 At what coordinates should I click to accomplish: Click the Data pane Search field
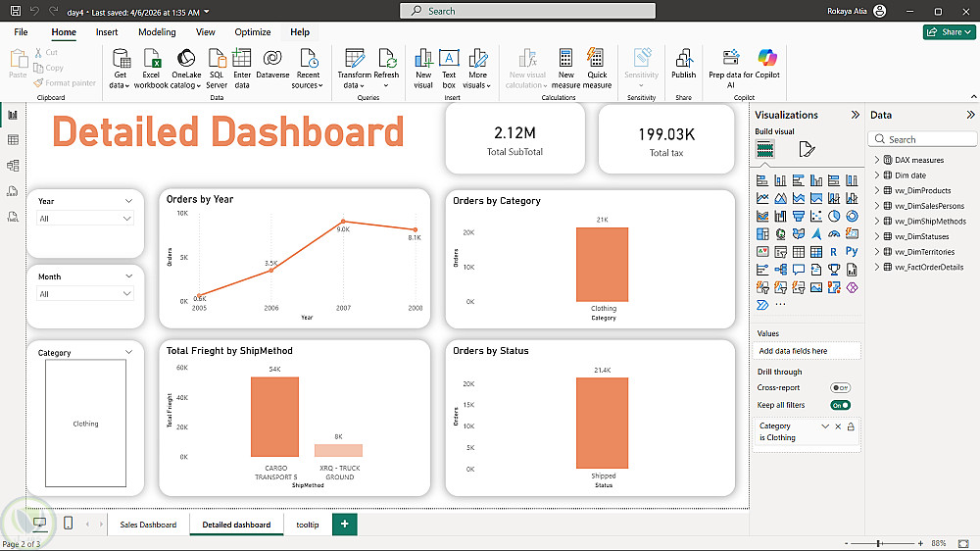[x=922, y=139]
